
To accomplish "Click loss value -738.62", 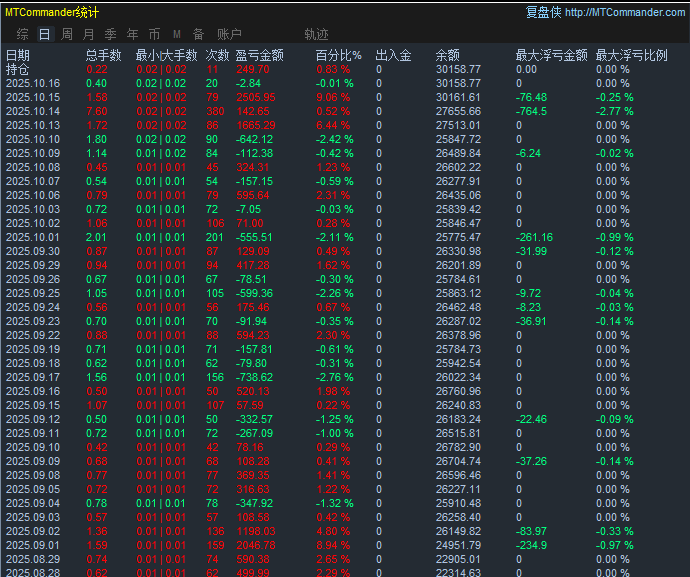I will pos(254,378).
